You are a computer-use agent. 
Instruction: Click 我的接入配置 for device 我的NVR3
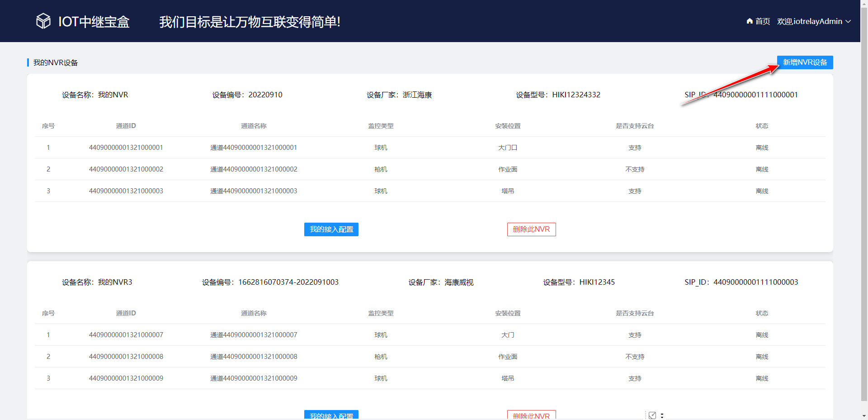pos(331,415)
